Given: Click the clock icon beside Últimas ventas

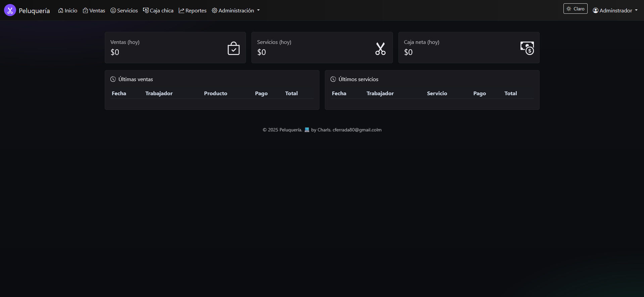Looking at the screenshot, I should click(113, 79).
